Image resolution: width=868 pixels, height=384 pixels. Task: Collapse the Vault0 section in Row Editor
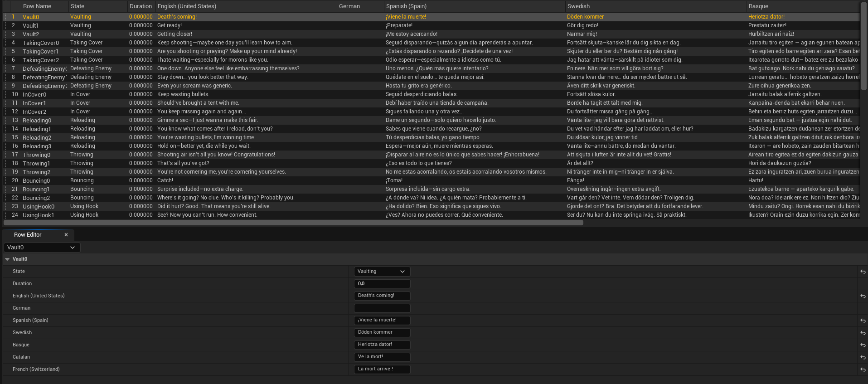tap(7, 259)
